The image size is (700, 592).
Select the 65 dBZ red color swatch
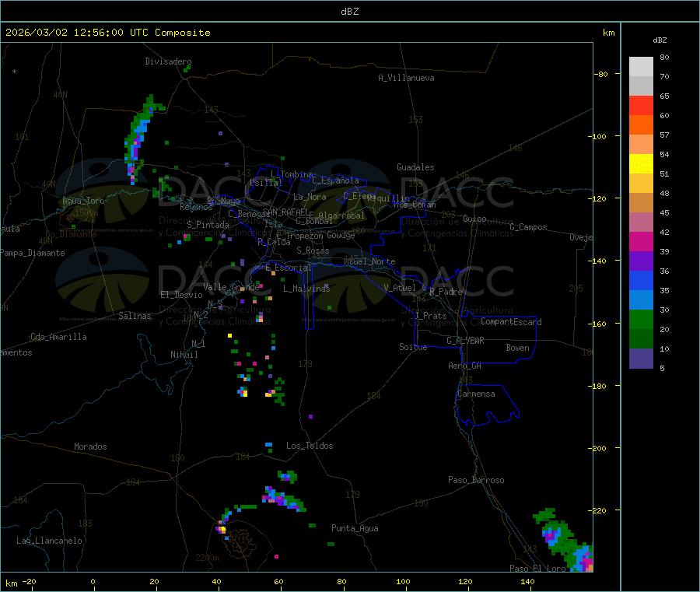[x=641, y=105]
